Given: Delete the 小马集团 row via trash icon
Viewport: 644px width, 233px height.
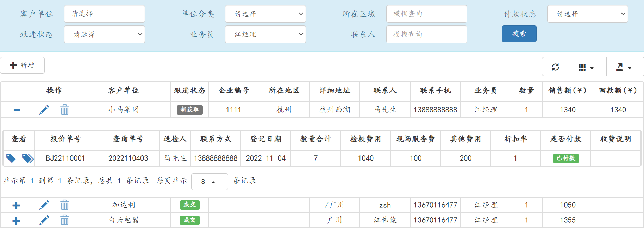Looking at the screenshot, I should coord(64,110).
